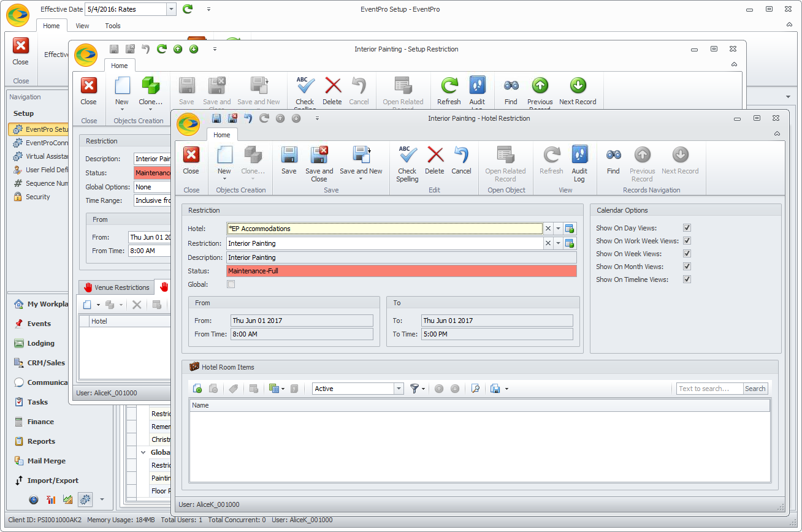Toggle Show On Week Views checkbox
The image size is (802, 532).
[687, 254]
